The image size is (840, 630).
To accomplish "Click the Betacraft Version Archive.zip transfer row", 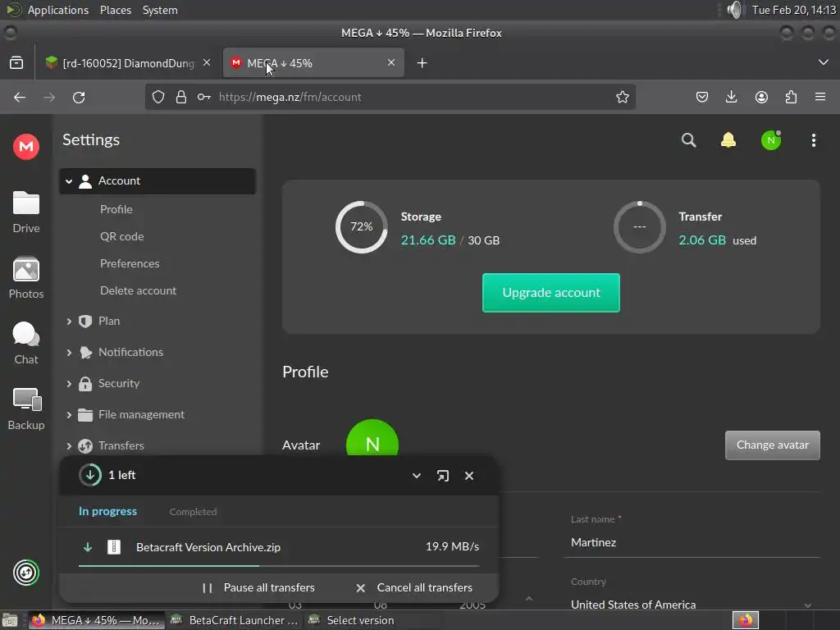I will coord(279,547).
